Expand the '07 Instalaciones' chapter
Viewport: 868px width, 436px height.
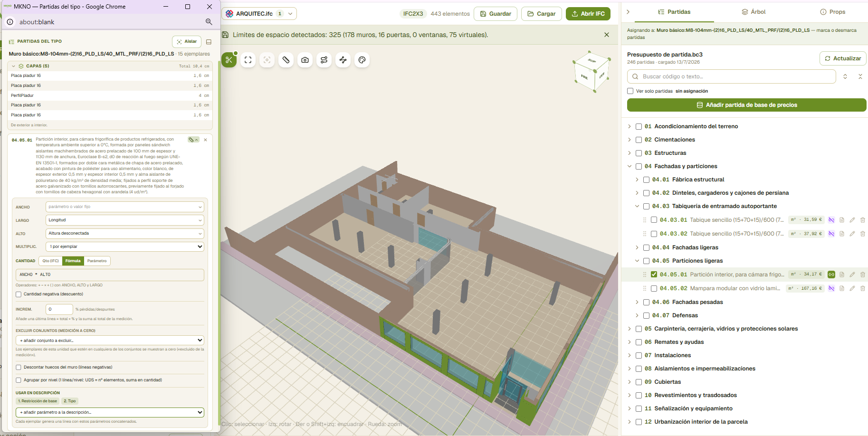pos(630,355)
